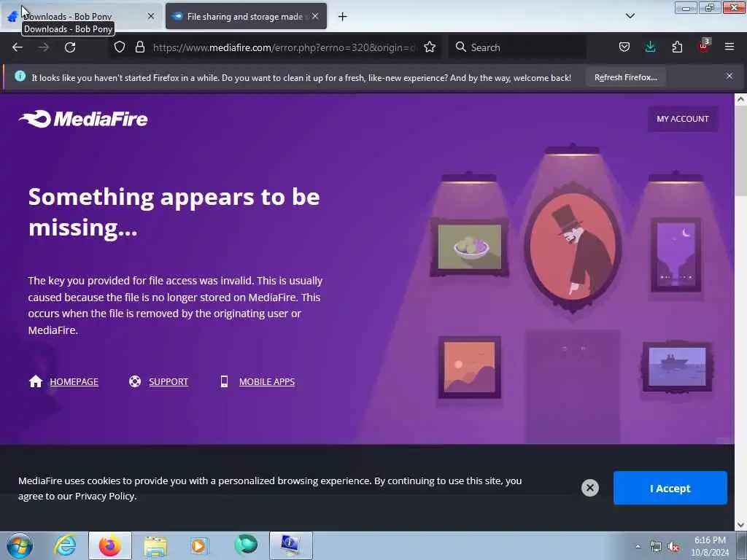Image resolution: width=747 pixels, height=560 pixels.
Task: Click the fruit bowl painting
Action: [x=470, y=247]
